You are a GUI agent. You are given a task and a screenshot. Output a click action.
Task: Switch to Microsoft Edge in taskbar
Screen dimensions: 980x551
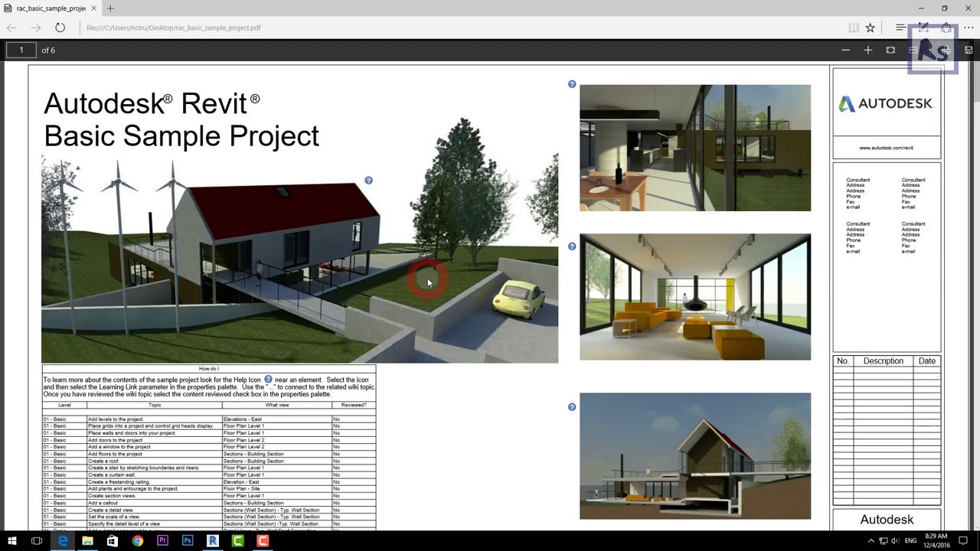click(63, 541)
